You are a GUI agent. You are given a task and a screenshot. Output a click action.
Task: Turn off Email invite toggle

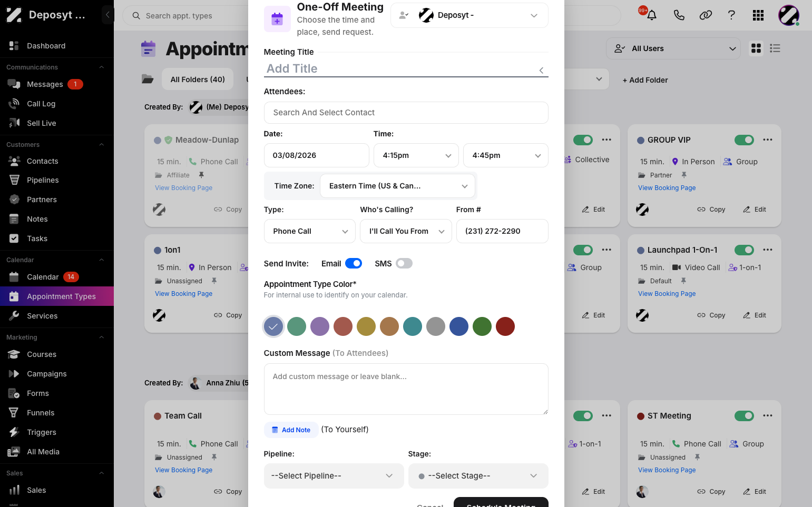354,263
